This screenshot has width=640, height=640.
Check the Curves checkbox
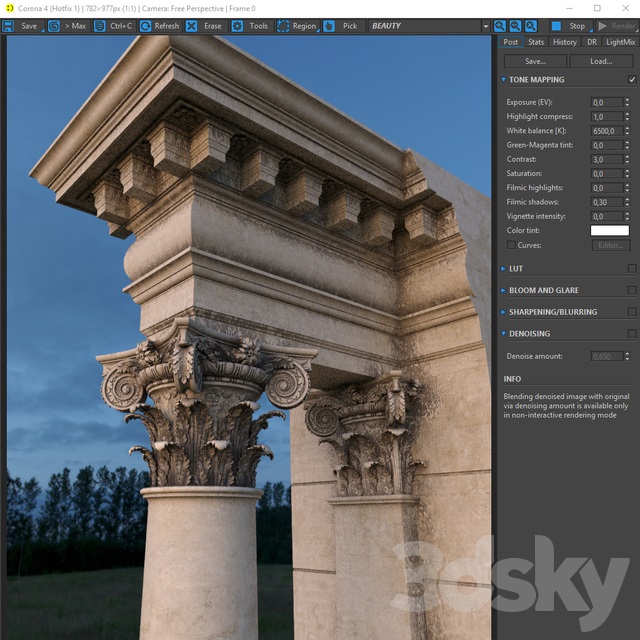[x=511, y=245]
